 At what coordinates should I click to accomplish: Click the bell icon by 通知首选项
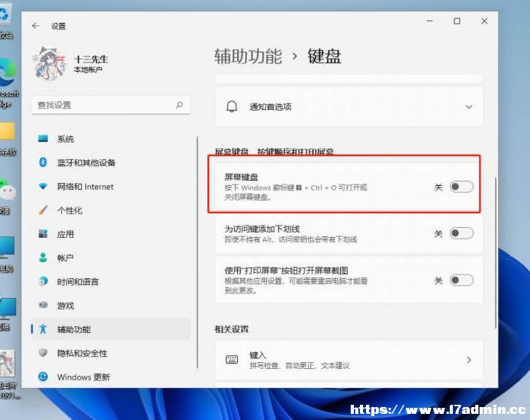tap(232, 107)
